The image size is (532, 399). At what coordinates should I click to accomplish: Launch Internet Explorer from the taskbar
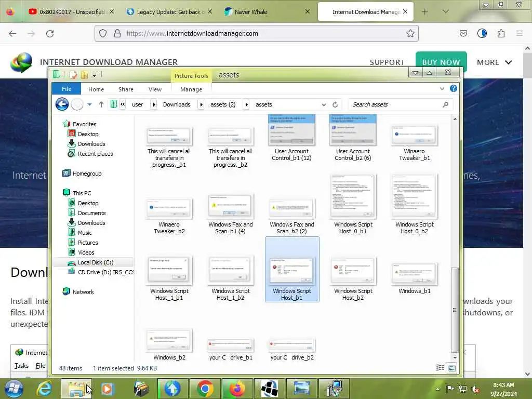pyautogui.click(x=45, y=389)
